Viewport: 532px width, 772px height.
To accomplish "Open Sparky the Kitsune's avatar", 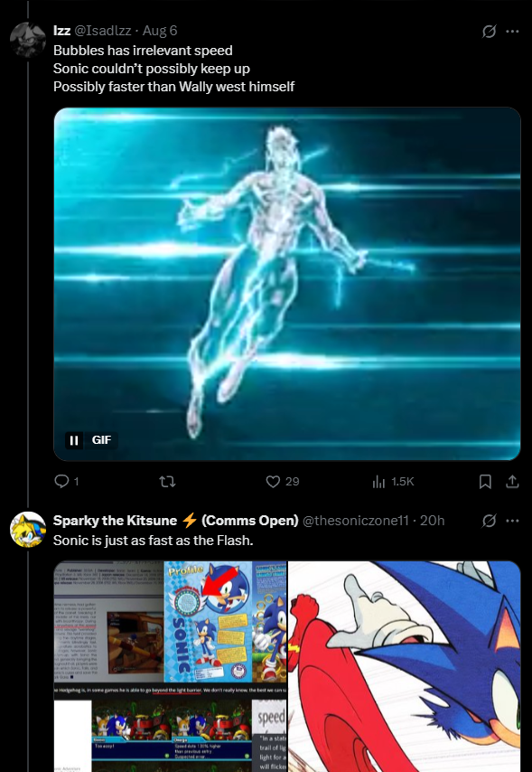I will [x=28, y=529].
